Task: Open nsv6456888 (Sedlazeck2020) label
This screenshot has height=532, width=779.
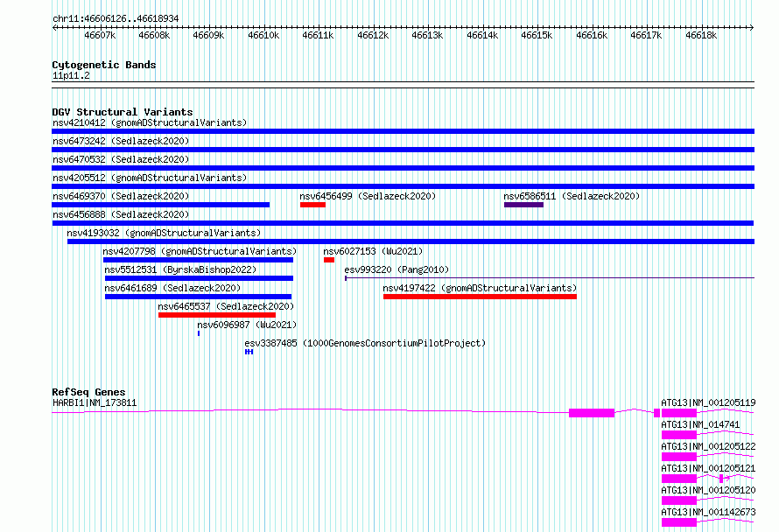Action: [121, 214]
